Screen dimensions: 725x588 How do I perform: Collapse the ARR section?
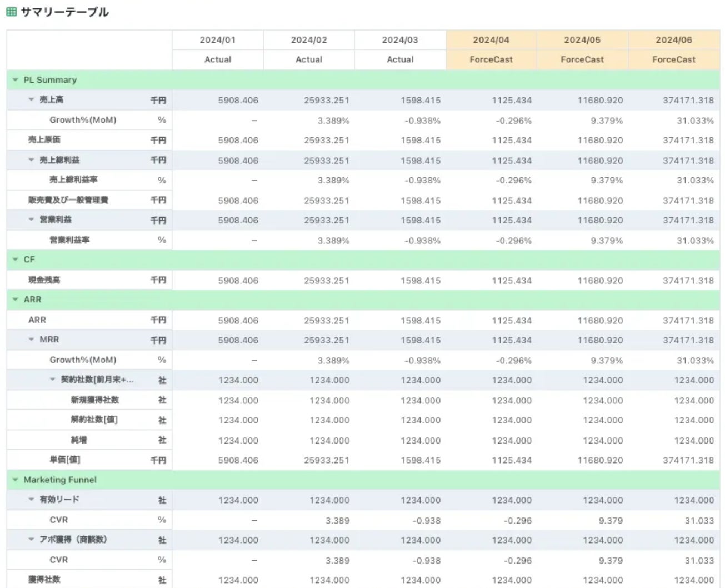(x=16, y=300)
